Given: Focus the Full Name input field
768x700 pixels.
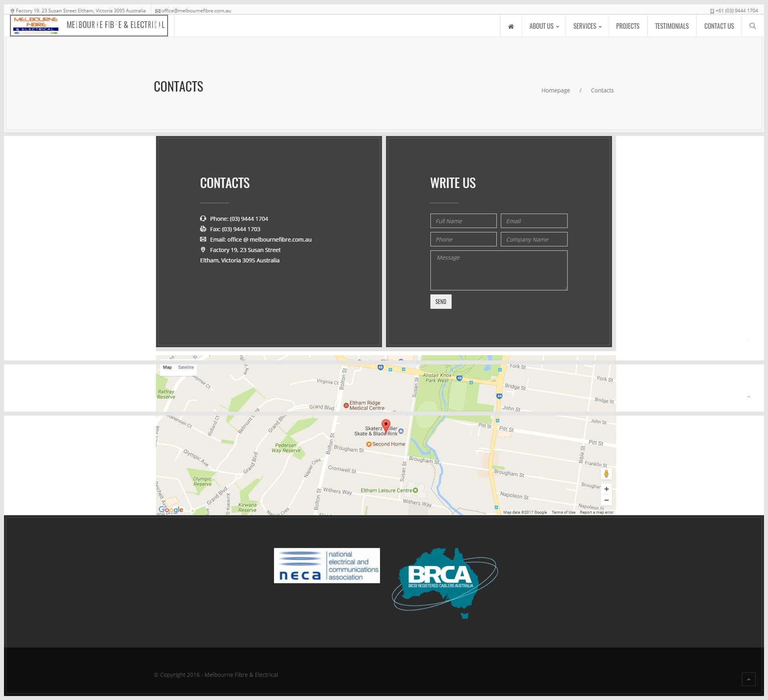Looking at the screenshot, I should tap(463, 221).
